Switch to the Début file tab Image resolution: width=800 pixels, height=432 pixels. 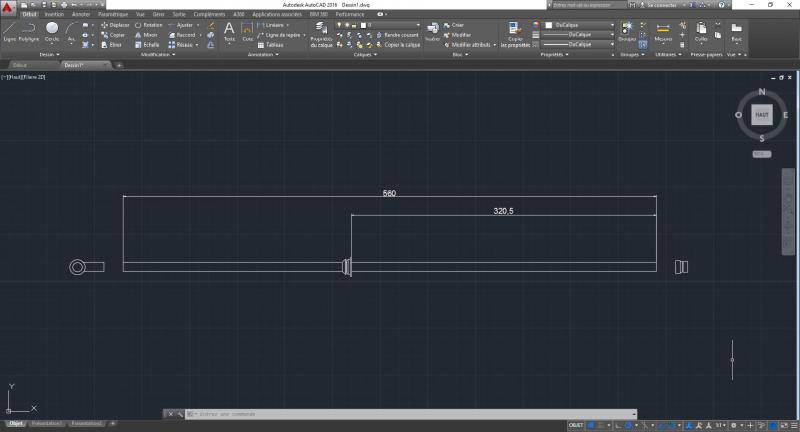click(20, 65)
